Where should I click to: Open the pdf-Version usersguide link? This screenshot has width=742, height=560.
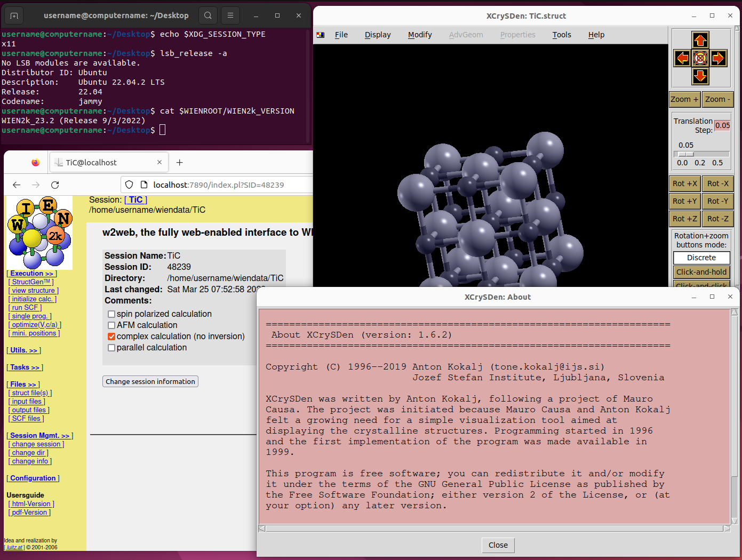[29, 512]
